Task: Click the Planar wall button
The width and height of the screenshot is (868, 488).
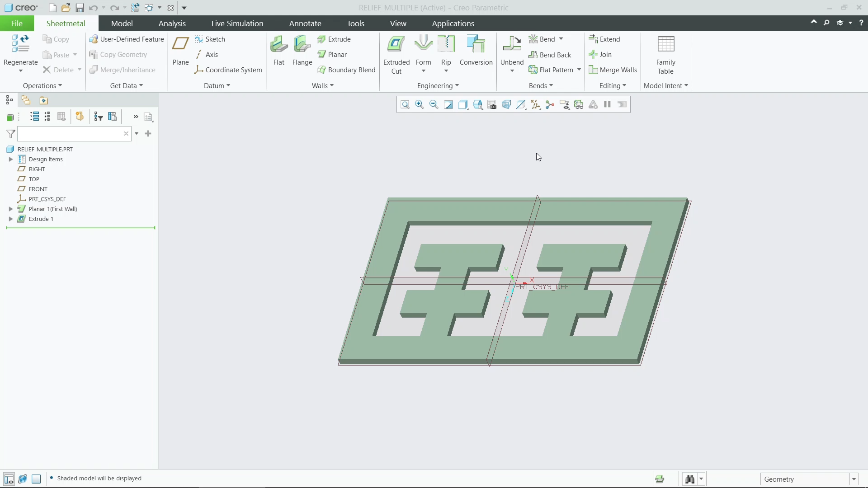Action: coord(332,55)
